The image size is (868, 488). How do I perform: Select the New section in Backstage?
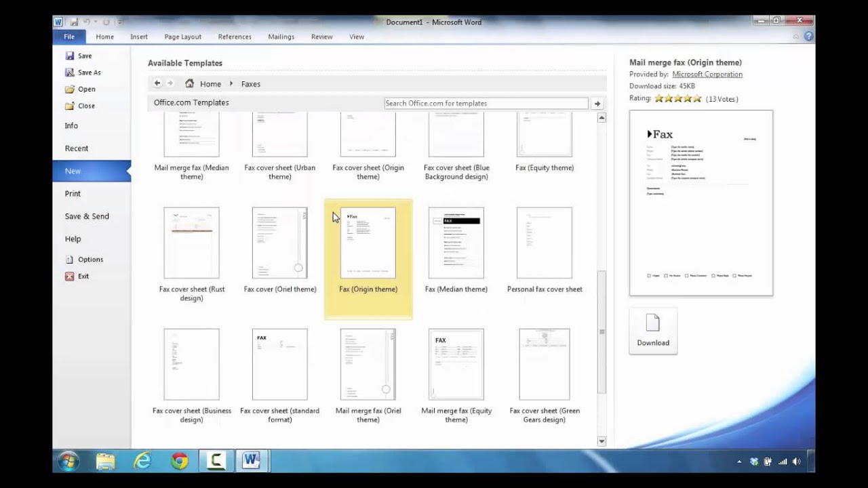pyautogui.click(x=91, y=171)
